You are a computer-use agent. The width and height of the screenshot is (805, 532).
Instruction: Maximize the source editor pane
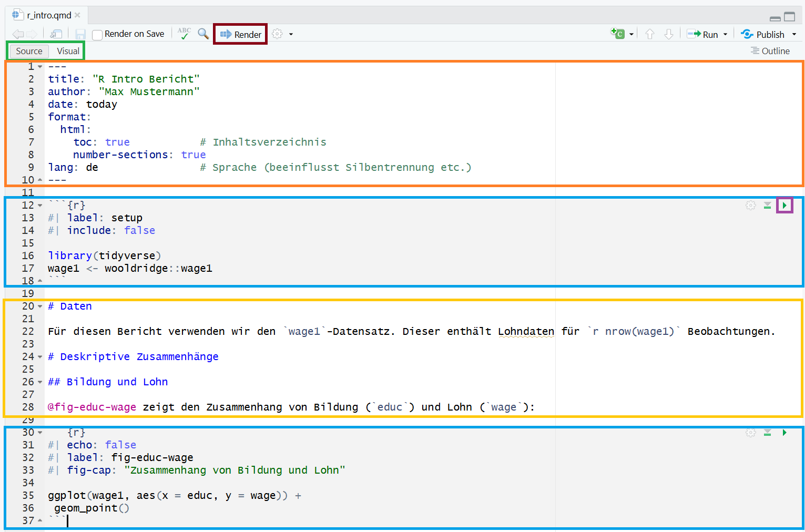point(790,17)
